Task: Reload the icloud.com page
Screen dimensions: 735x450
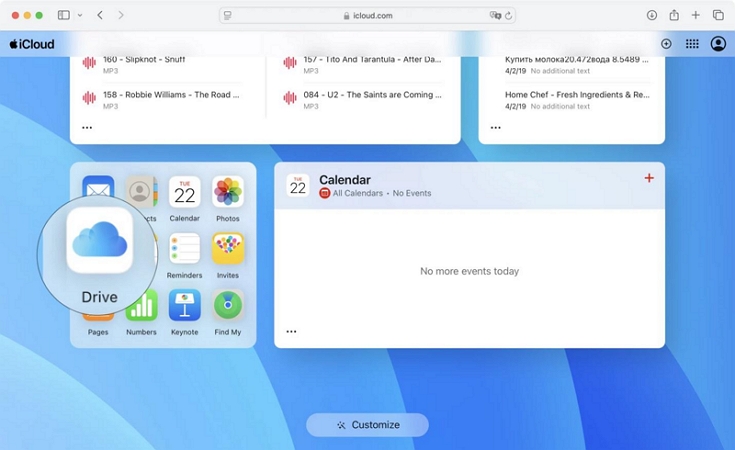Action: (509, 15)
